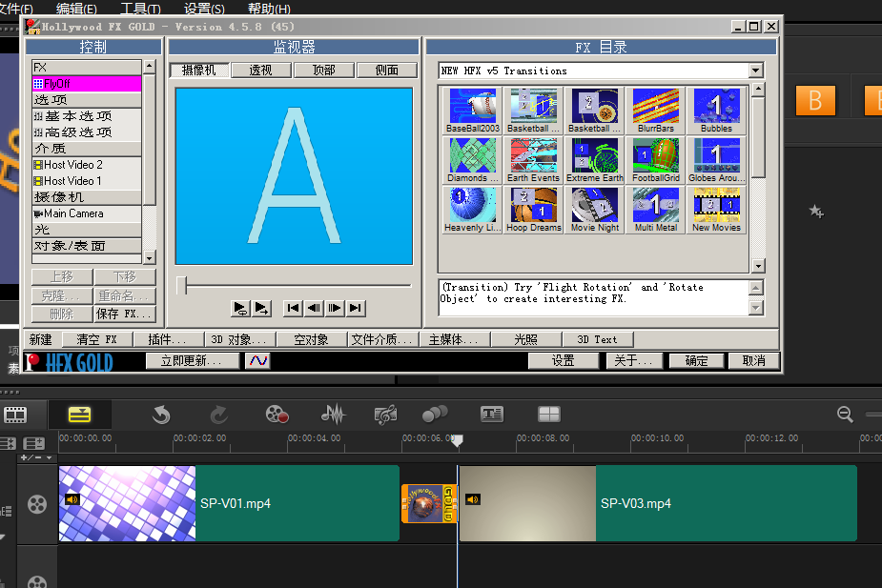Step forward one frame in preview
882x588 pixels.
pos(335,308)
